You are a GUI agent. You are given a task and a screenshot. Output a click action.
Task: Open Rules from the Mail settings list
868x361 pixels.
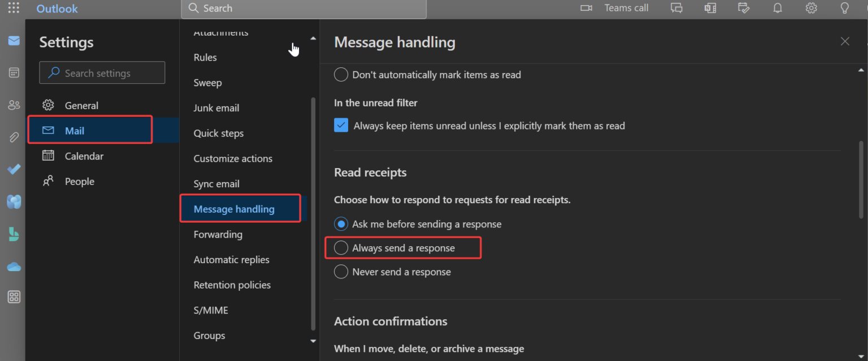205,57
